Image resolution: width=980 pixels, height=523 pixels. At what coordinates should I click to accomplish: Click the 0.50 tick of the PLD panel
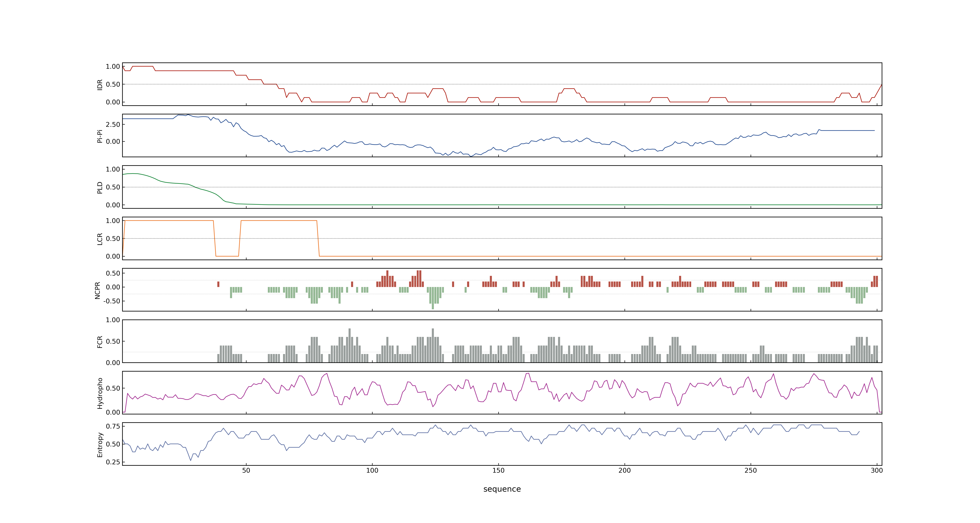tap(113, 187)
